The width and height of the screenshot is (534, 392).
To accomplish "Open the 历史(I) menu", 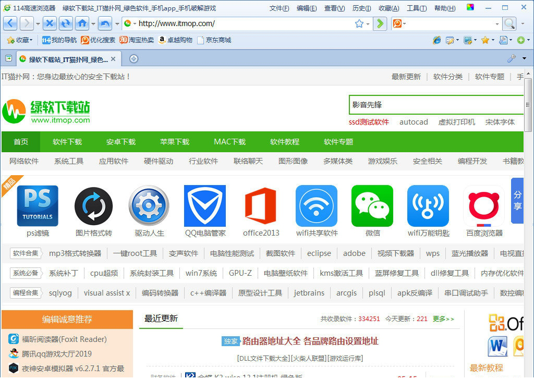I will [362, 8].
